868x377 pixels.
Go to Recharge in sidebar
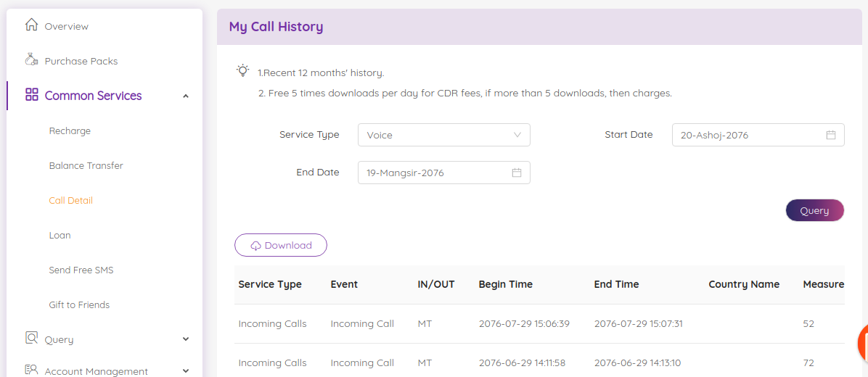tap(70, 131)
